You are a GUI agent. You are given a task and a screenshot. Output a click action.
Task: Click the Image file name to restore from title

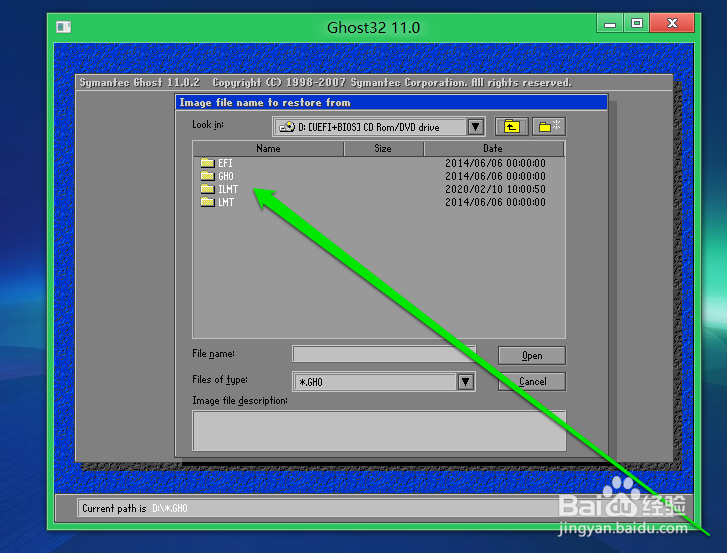(265, 102)
